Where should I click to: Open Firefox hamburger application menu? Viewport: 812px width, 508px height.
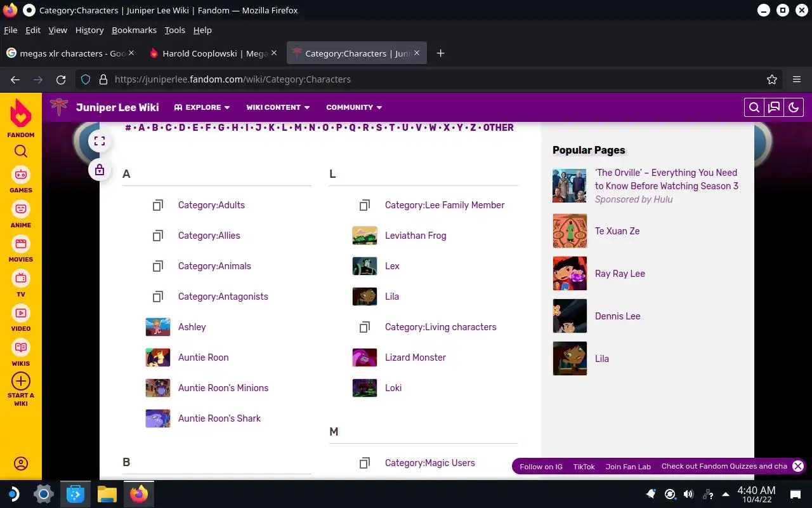797,79
